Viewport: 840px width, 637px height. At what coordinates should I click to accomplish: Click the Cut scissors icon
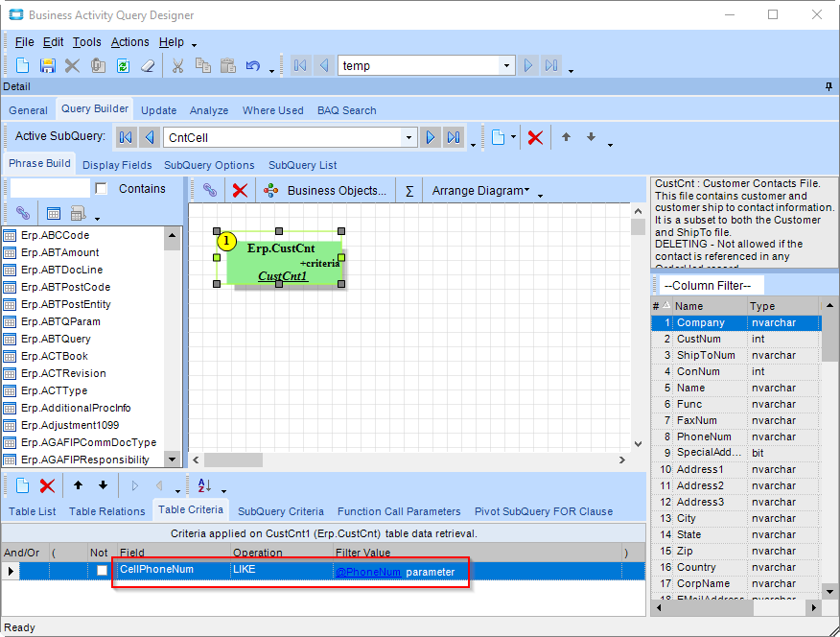pyautogui.click(x=177, y=66)
